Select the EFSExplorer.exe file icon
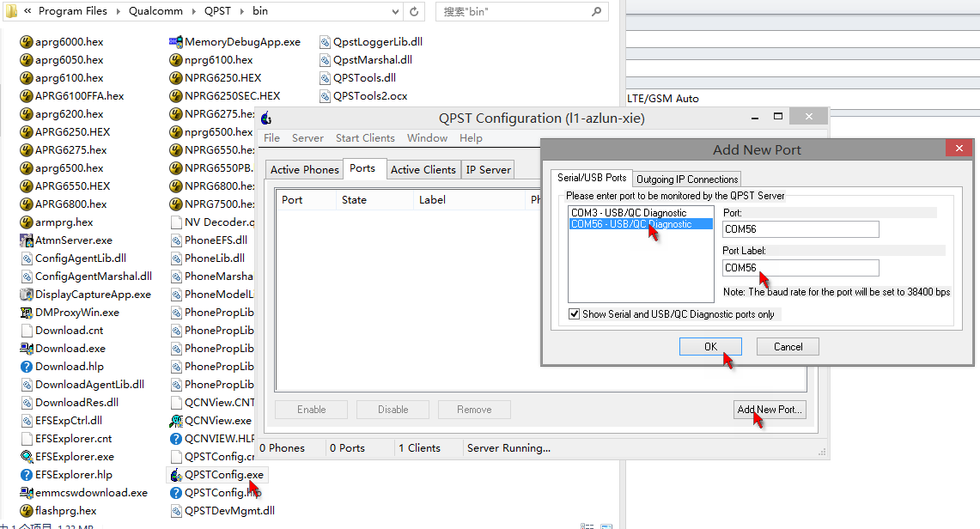The width and height of the screenshot is (980, 529). click(x=27, y=457)
